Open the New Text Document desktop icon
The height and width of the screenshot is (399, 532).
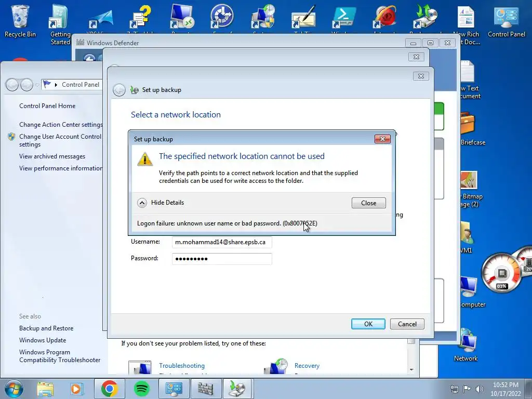pos(470,79)
